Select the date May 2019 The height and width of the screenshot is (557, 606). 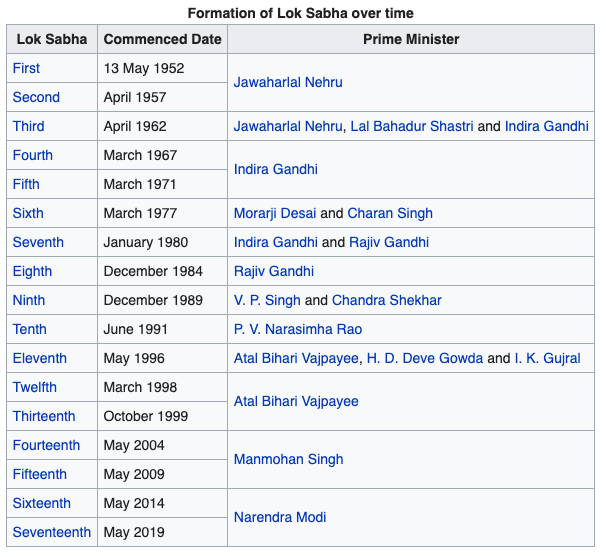134,532
